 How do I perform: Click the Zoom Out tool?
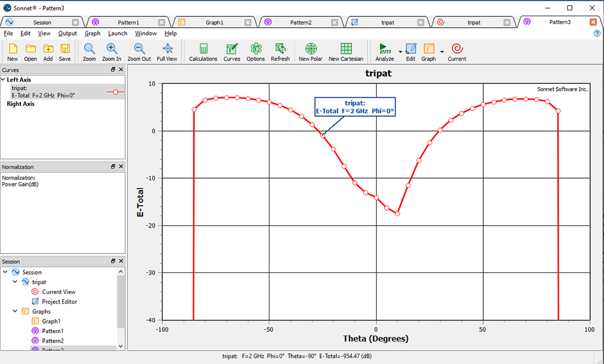coord(139,52)
